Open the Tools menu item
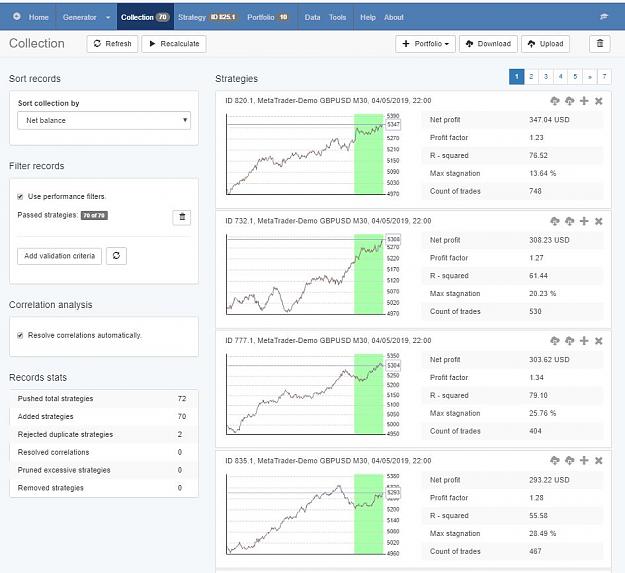Image resolution: width=625 pixels, height=573 pixels. click(338, 17)
